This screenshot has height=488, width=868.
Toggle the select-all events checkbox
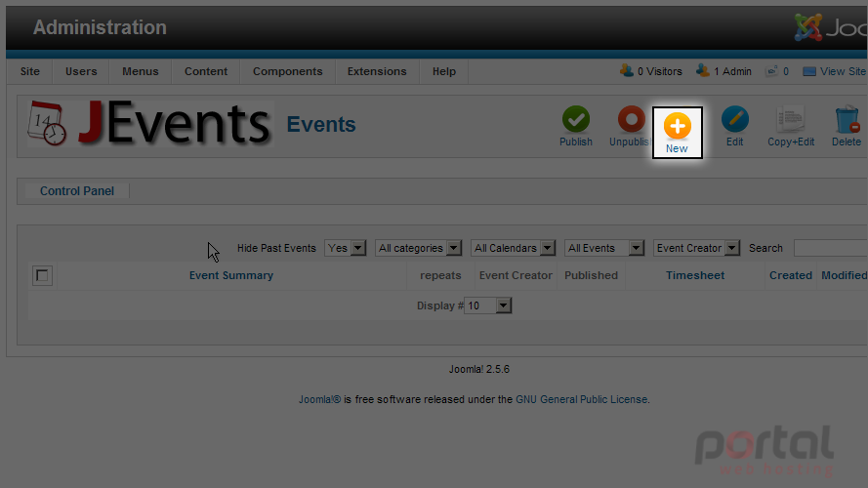(x=42, y=275)
